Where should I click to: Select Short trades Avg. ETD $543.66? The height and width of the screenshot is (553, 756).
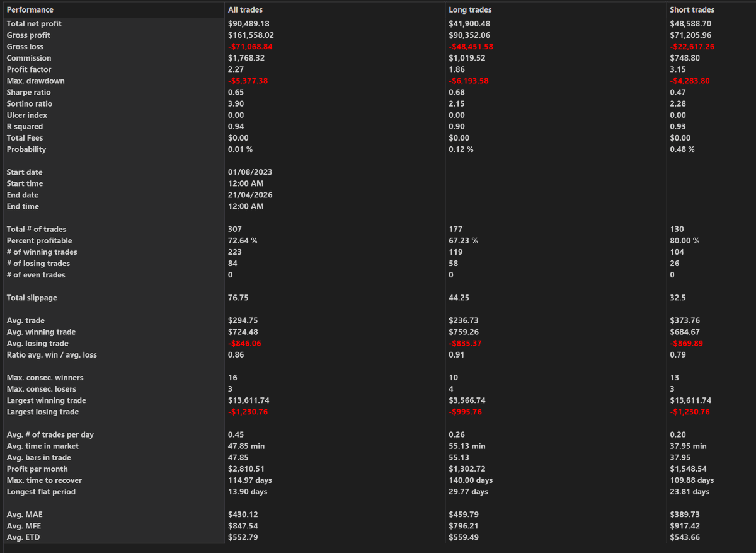pyautogui.click(x=684, y=537)
